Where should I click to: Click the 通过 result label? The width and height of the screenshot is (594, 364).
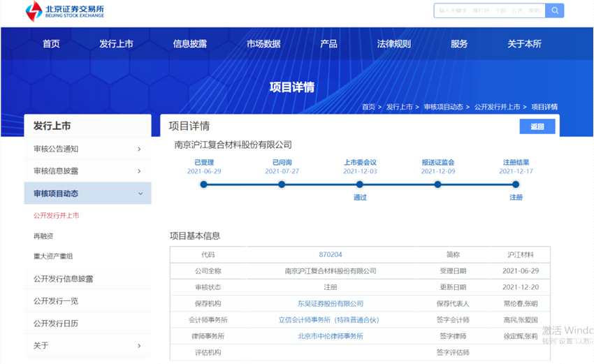pos(360,197)
